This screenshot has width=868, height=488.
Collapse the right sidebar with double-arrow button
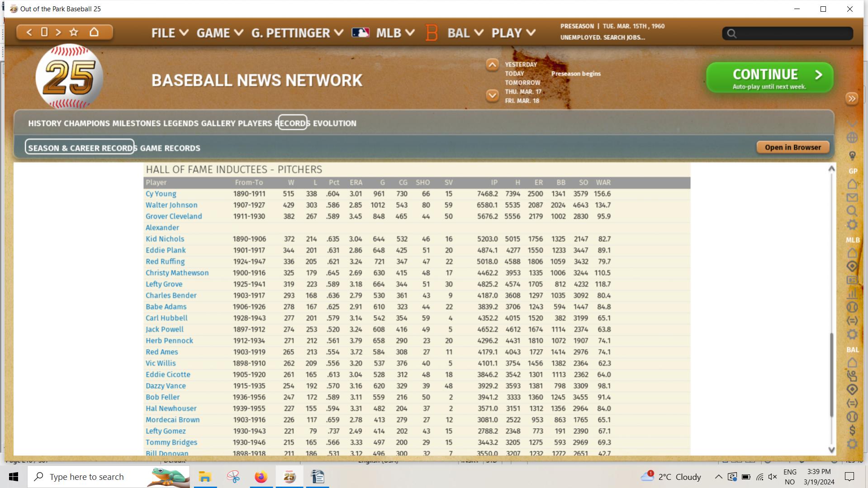pos(852,99)
